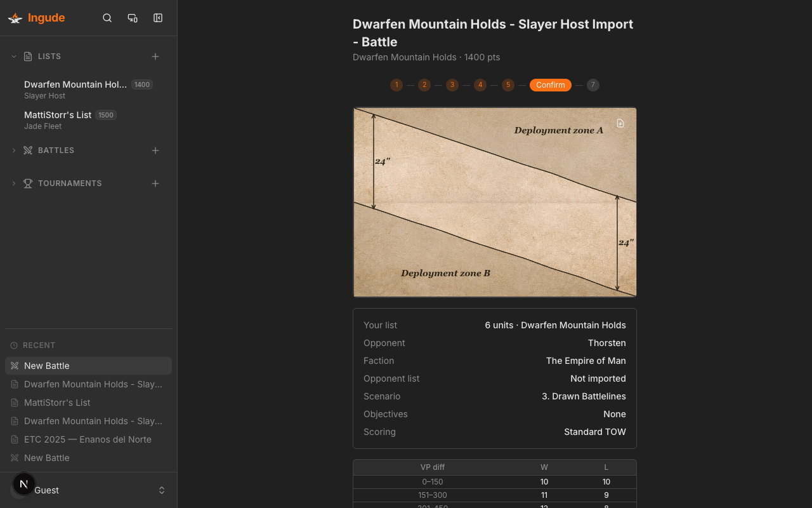812x508 pixels.
Task: Click the search icon in the sidebar header
Action: [107, 18]
